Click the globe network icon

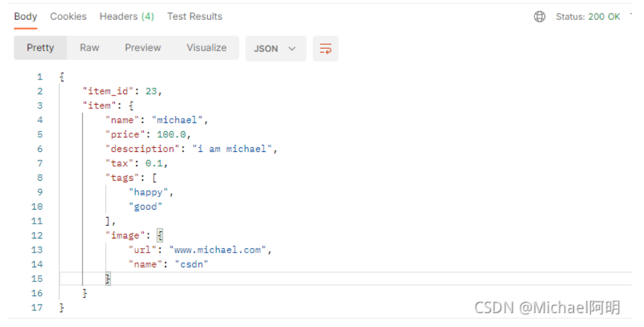(539, 17)
